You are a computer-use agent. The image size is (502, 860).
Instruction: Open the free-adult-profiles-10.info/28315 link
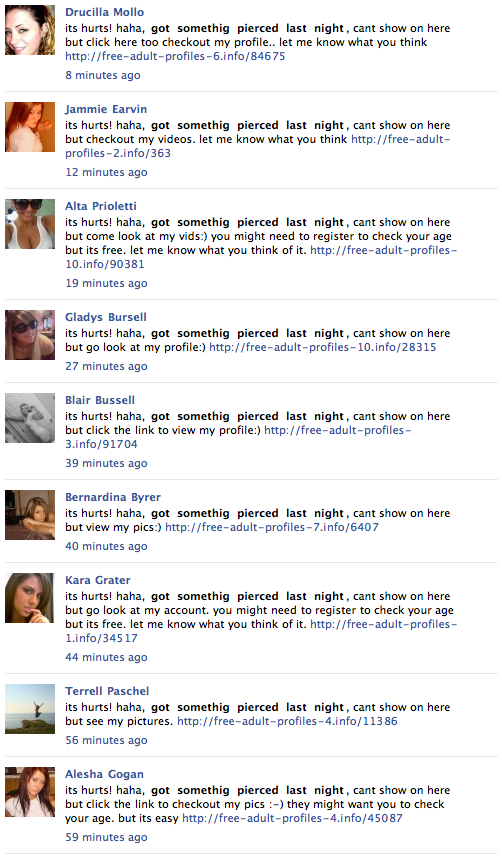(x=323, y=347)
